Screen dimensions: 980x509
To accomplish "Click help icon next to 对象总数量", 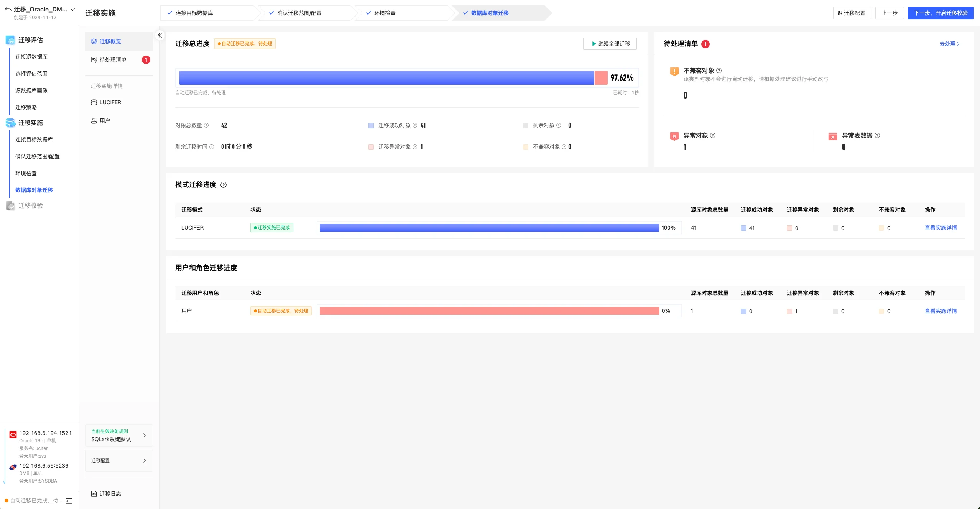I will [206, 125].
